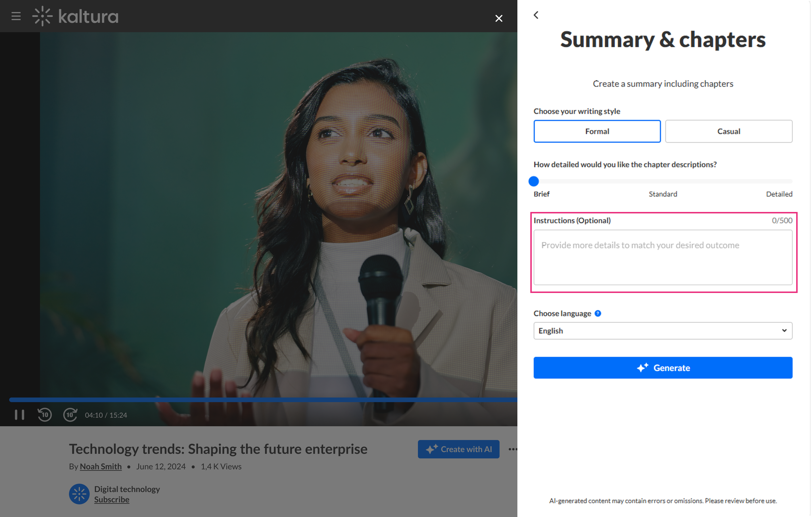Viewport: 812px width, 517px height.
Task: Open Noah Smith's profile link
Action: point(101,466)
